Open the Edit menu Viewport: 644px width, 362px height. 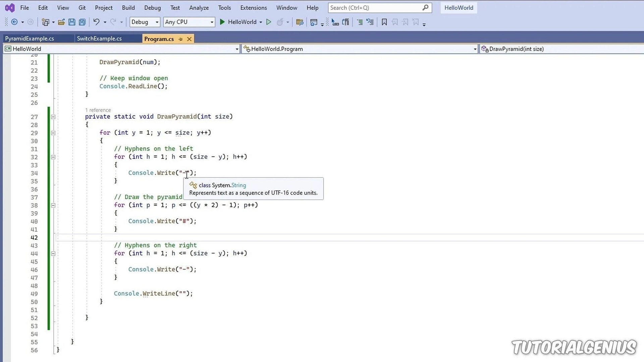click(x=43, y=8)
